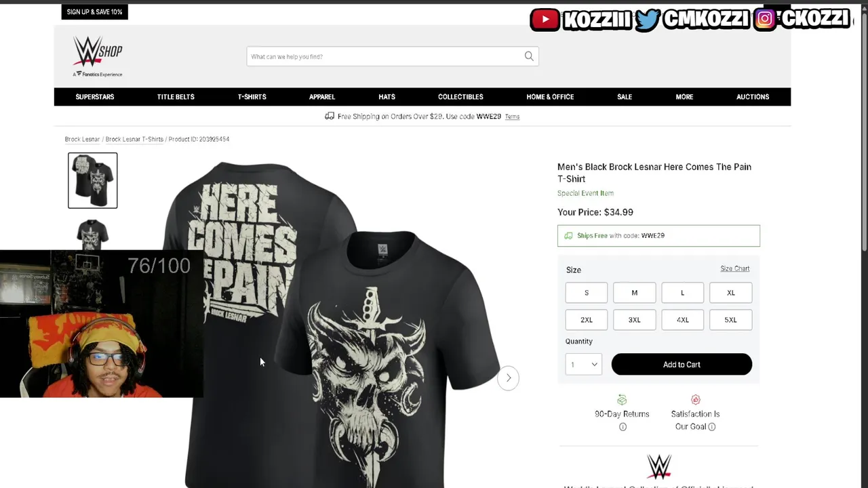Open the Quantity dropdown
The width and height of the screenshot is (868, 488).
tap(583, 365)
